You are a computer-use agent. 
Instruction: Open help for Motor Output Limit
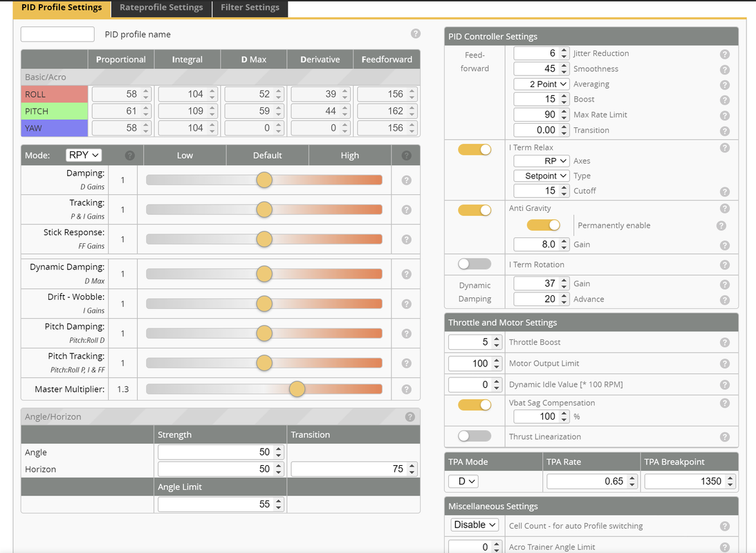click(x=725, y=364)
